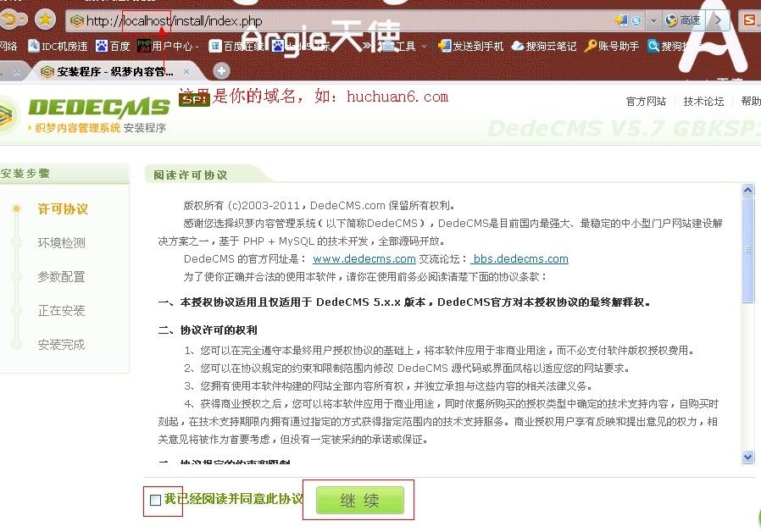Click the yellow star favorites button
The width and height of the screenshot is (761, 532).
45,19
